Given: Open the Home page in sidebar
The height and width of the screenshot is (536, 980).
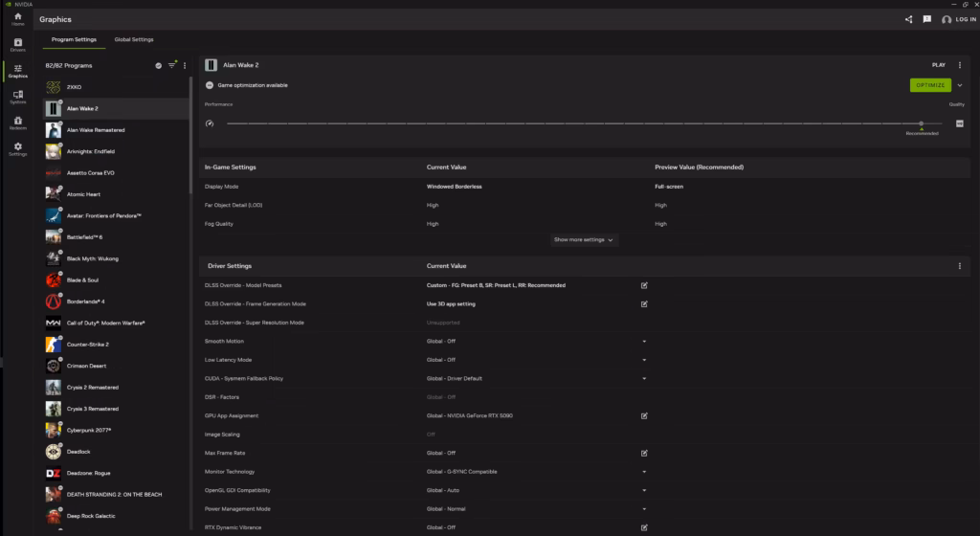Looking at the screenshot, I should tap(17, 19).
